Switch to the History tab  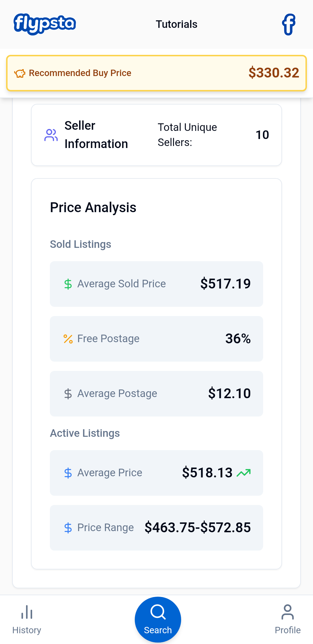[27, 619]
